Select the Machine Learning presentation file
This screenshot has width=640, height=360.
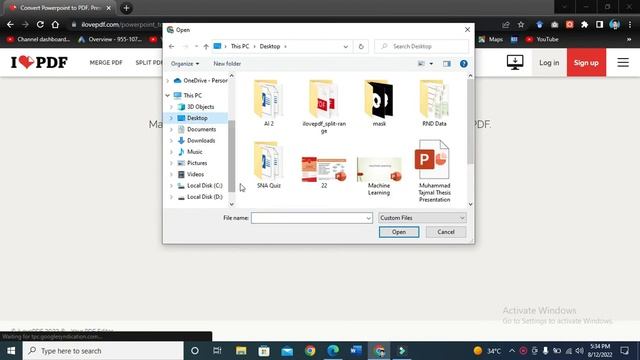tap(379, 176)
